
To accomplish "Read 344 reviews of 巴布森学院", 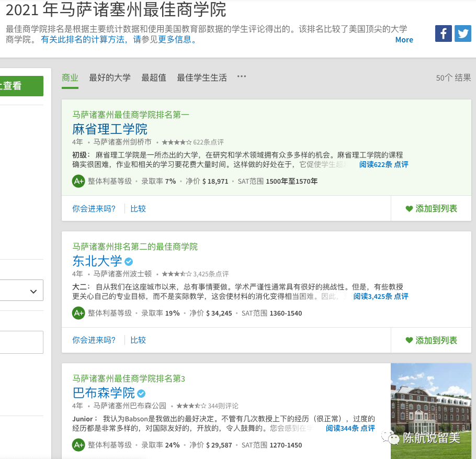I will click(x=350, y=428).
